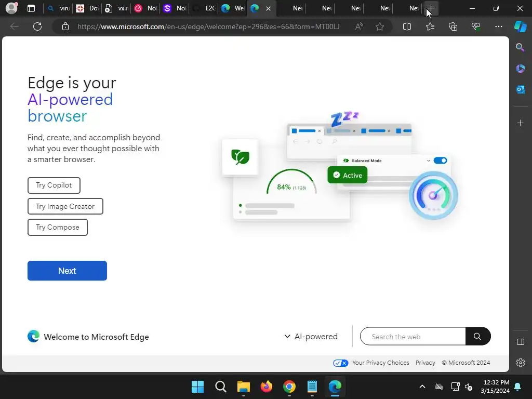Viewport: 532px width, 399px height.
Task: Click the Edge logo beside Welcome text
Action: tap(33, 336)
